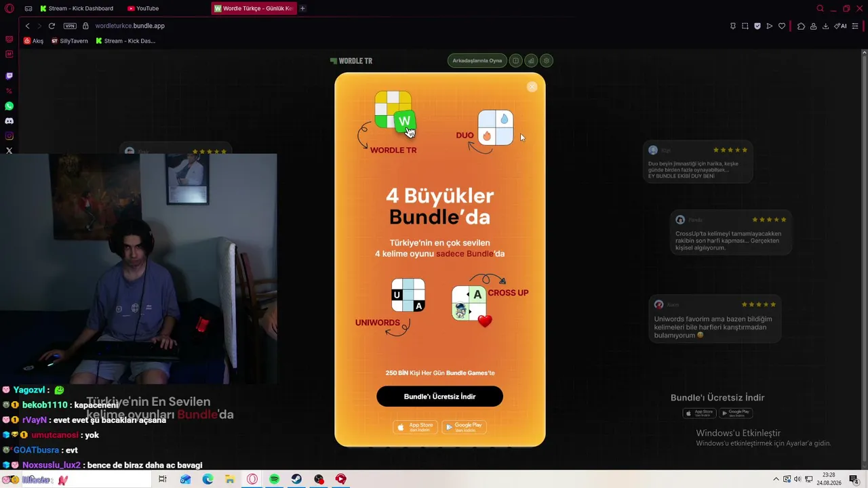Click the Arkadaşlarınla Oyna button
Image resolution: width=868 pixels, height=488 pixels.
(x=477, y=60)
